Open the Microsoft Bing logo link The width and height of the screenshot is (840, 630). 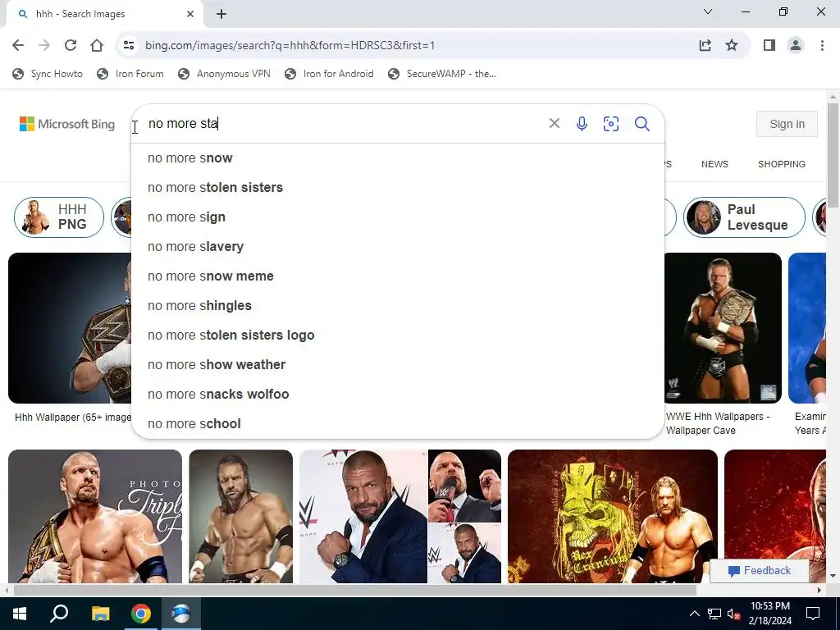(67, 124)
